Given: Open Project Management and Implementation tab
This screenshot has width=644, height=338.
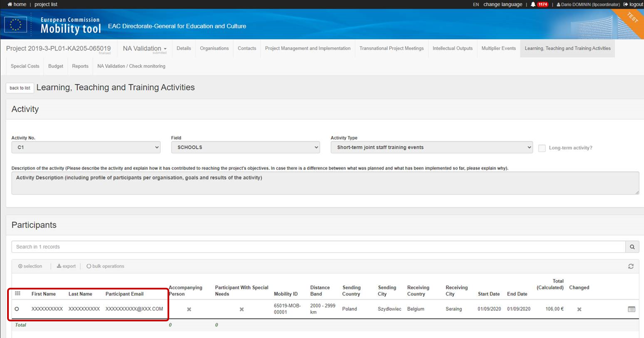Looking at the screenshot, I should (x=308, y=49).
